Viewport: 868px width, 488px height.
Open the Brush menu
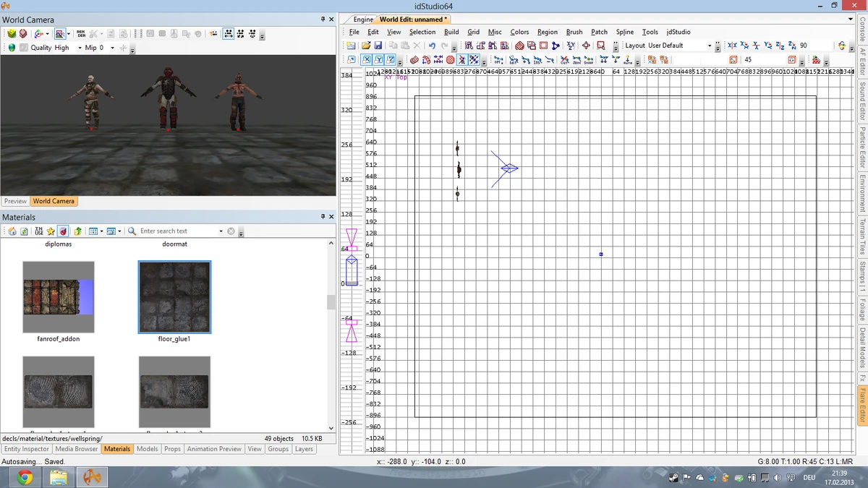point(574,32)
